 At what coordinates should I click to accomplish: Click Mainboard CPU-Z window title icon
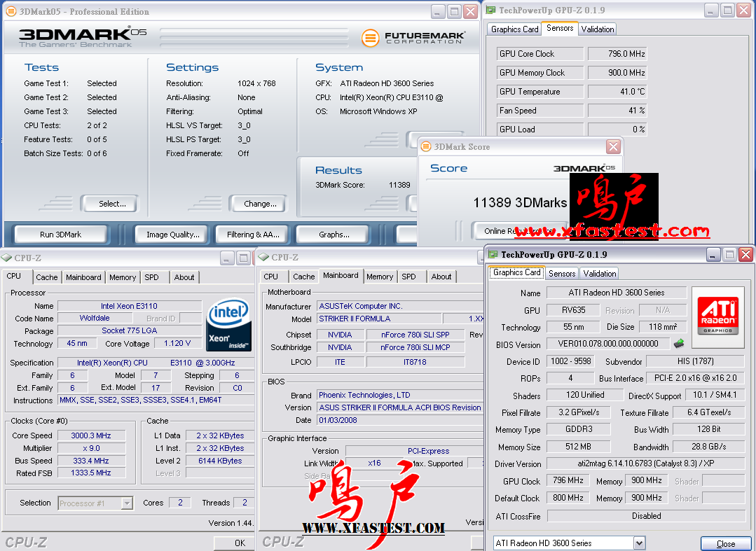pos(263,258)
